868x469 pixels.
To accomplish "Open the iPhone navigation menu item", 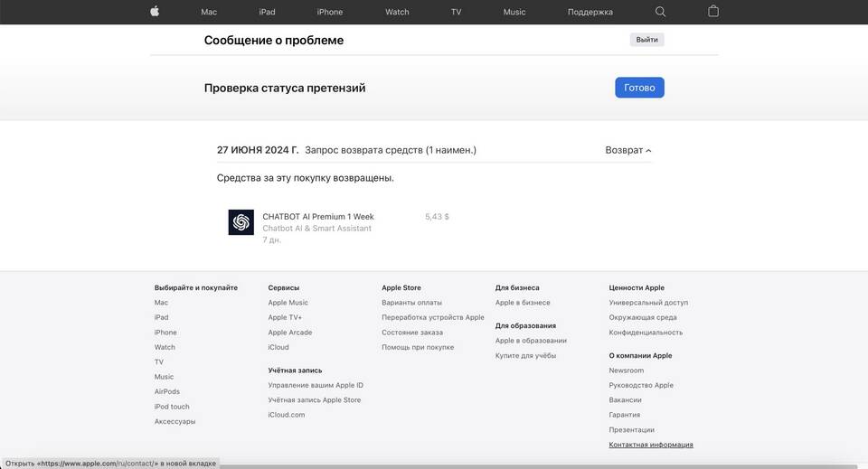I will pos(330,12).
